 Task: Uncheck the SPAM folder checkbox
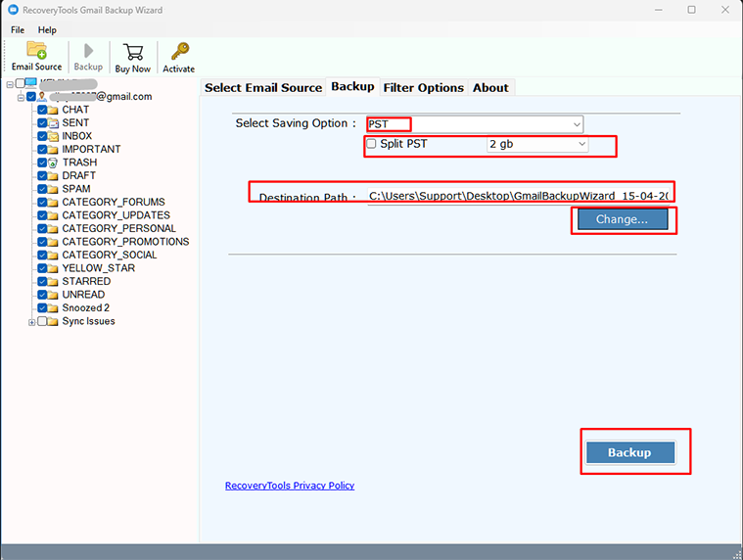point(42,190)
